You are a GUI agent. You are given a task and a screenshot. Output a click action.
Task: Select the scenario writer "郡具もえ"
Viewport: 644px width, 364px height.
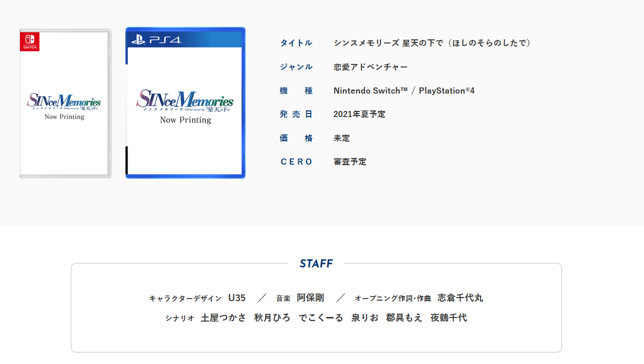point(404,318)
